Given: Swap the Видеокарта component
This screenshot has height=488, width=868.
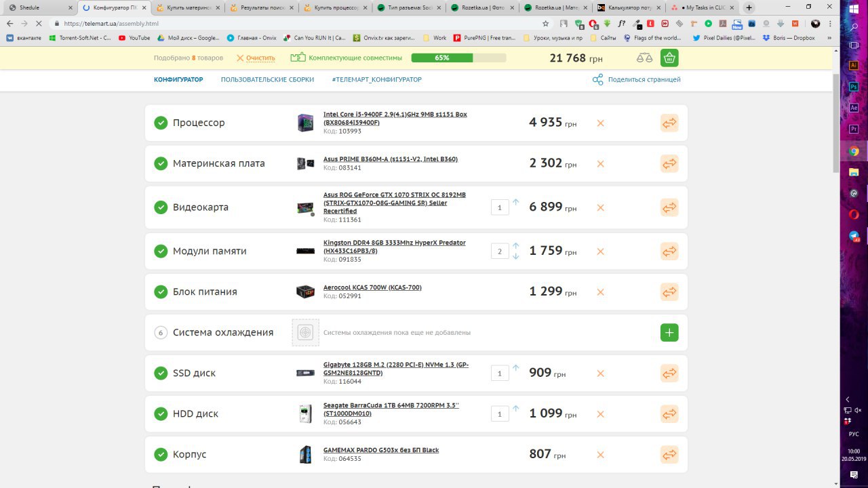Looking at the screenshot, I should 669,207.
